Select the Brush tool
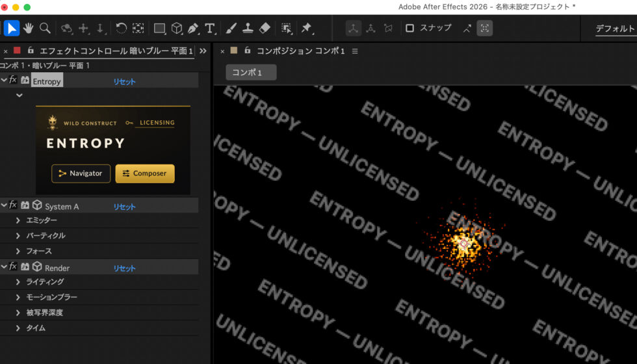Image resolution: width=637 pixels, height=364 pixels. pos(231,28)
